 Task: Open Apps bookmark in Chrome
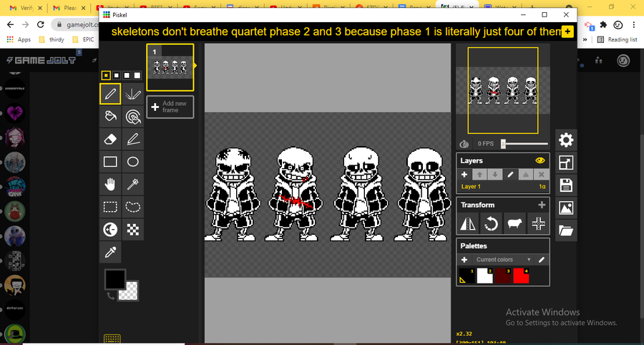20,39
